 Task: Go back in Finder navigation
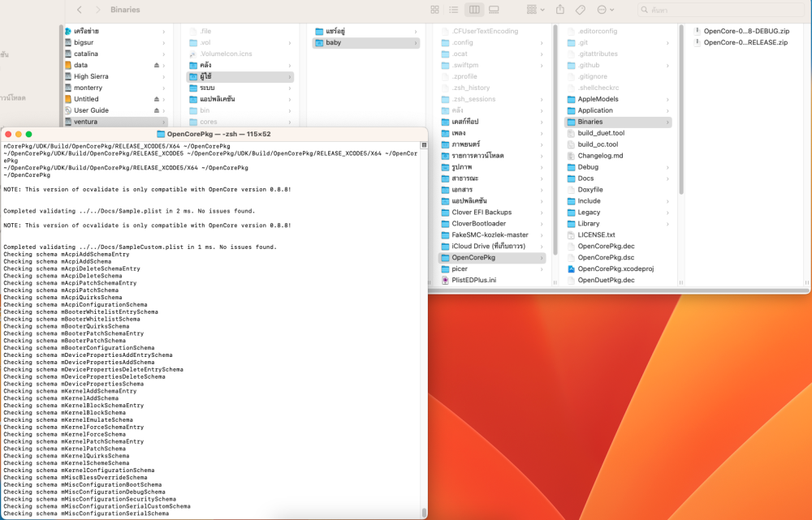tap(80, 9)
